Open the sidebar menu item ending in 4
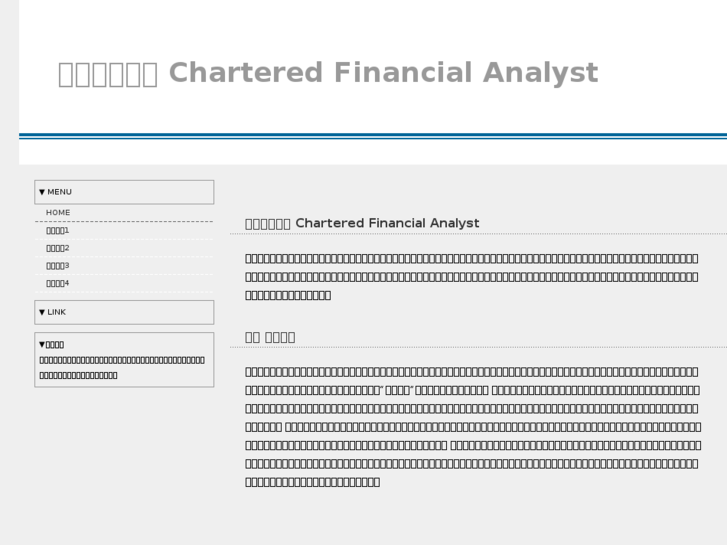 (57, 283)
